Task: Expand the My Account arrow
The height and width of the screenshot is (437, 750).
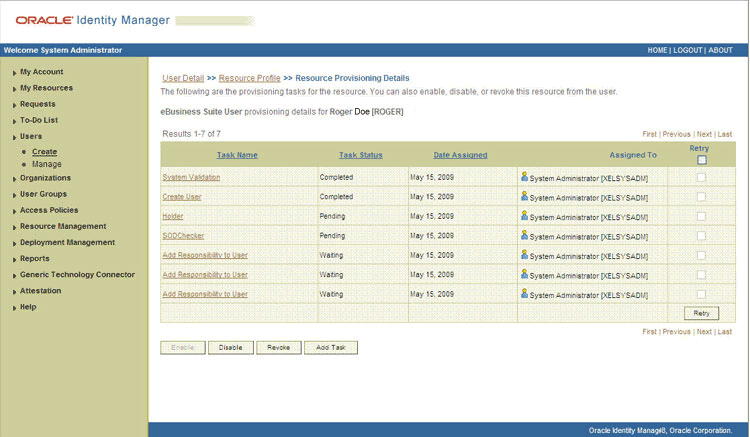Action: (x=14, y=73)
